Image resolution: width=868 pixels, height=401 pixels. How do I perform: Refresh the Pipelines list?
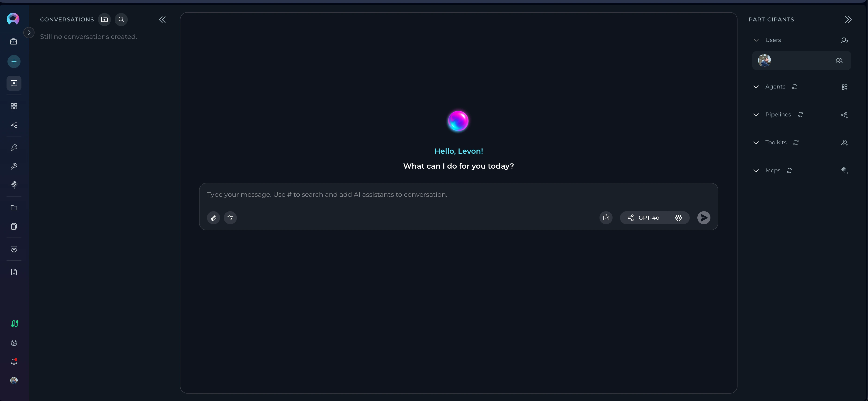coord(801,115)
